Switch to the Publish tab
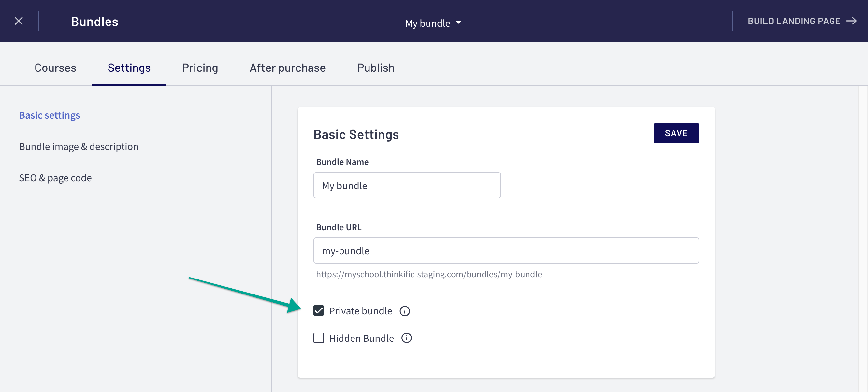This screenshot has height=392, width=868. coord(376,68)
